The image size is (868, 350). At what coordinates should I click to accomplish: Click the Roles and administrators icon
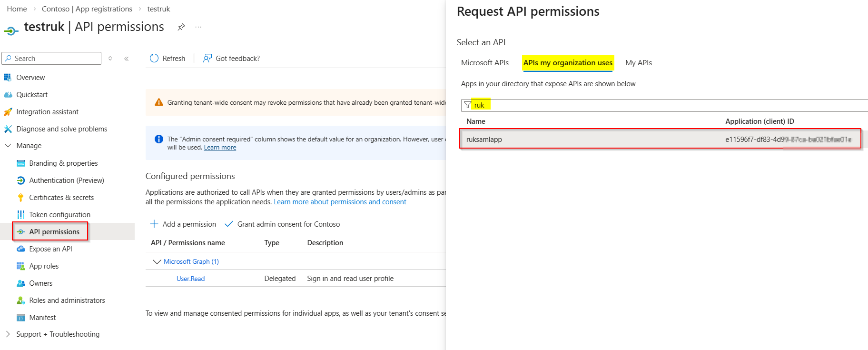pyautogui.click(x=21, y=300)
